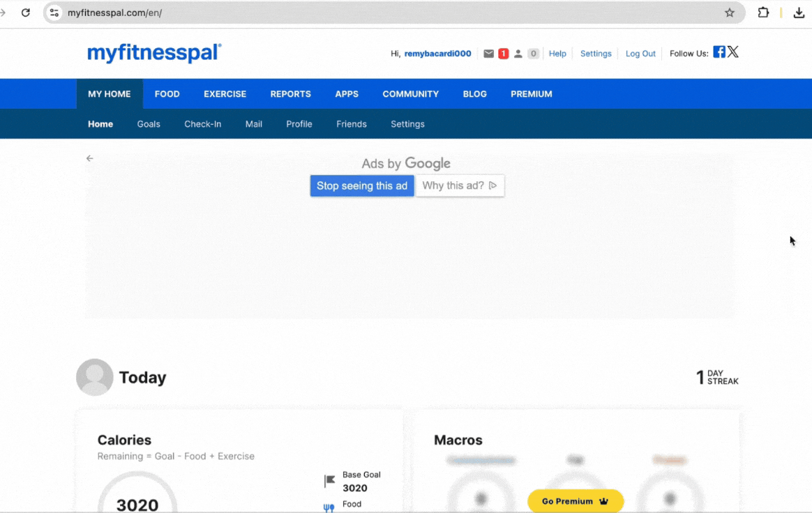Click the Today heading
The width and height of the screenshot is (812, 513).
coord(142,377)
